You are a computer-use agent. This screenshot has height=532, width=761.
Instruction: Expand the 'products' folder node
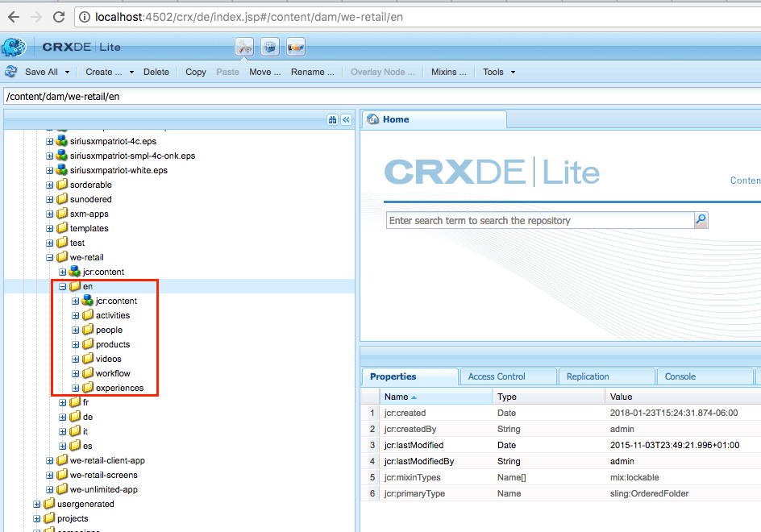[x=74, y=344]
